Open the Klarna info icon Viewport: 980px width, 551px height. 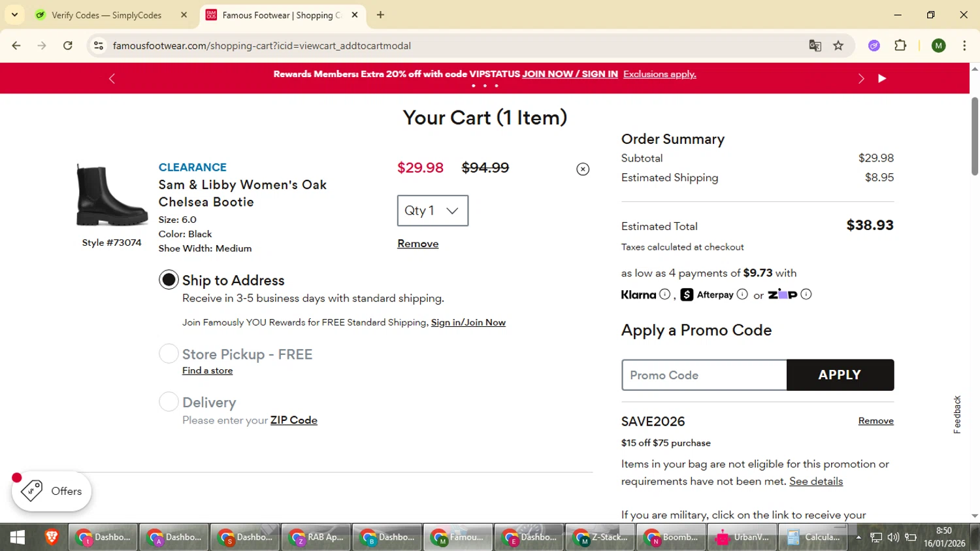tap(664, 294)
